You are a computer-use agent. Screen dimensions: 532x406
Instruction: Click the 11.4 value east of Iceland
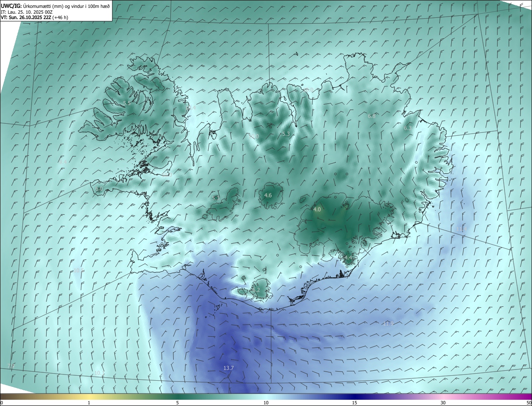point(461,229)
